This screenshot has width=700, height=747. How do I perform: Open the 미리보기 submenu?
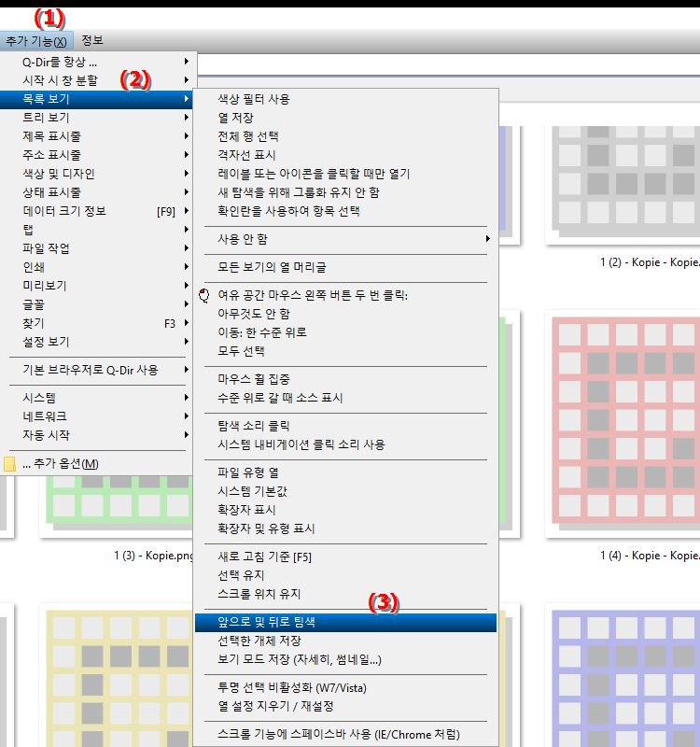[x=98, y=286]
